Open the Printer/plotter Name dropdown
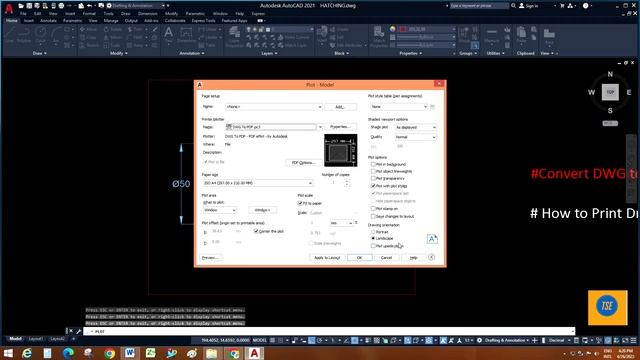The height and width of the screenshot is (360, 640). (273, 127)
